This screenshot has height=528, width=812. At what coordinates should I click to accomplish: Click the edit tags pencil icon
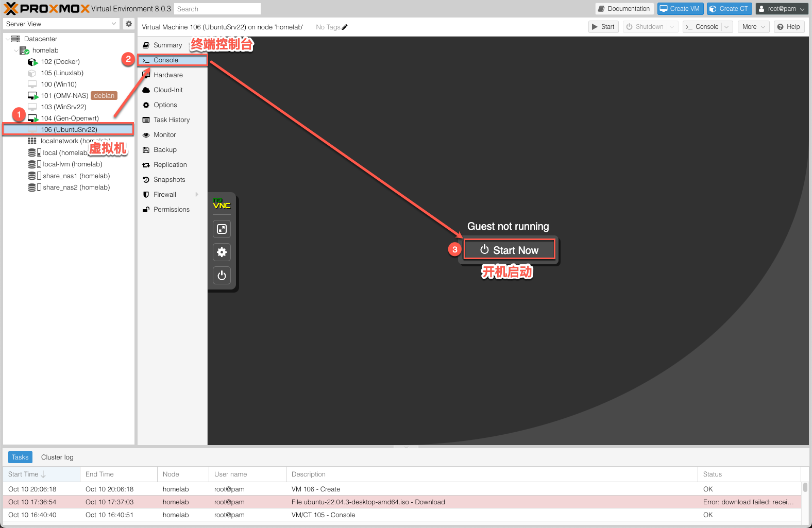tap(345, 27)
